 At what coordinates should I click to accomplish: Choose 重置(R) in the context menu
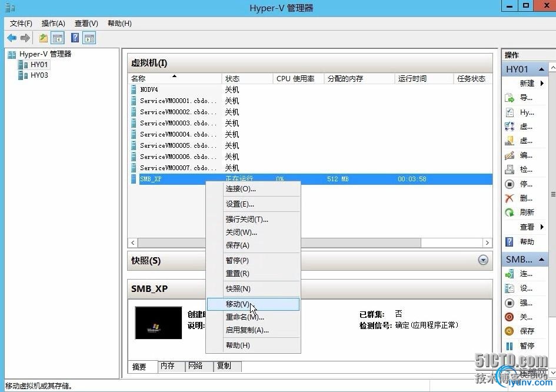coord(253,274)
